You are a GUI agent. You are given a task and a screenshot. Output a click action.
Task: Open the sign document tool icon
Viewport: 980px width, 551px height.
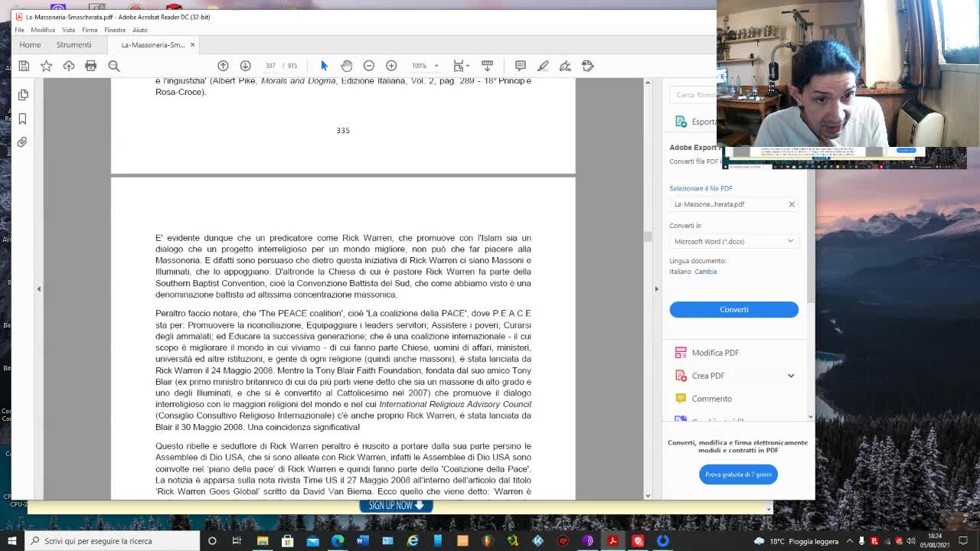[x=565, y=66]
